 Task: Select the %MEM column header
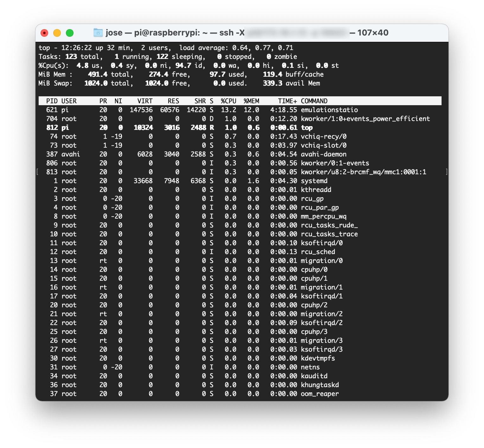click(252, 101)
